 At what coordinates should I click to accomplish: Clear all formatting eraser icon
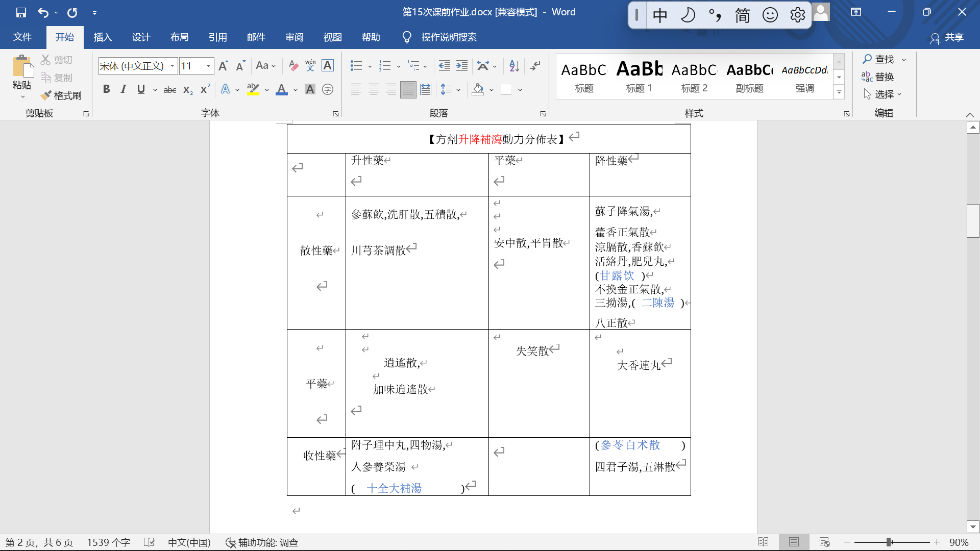293,66
